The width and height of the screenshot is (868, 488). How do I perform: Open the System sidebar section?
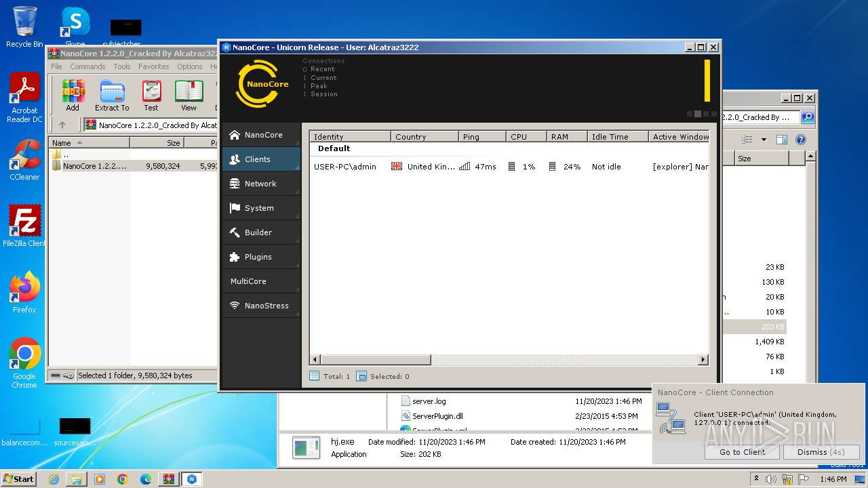click(x=261, y=208)
